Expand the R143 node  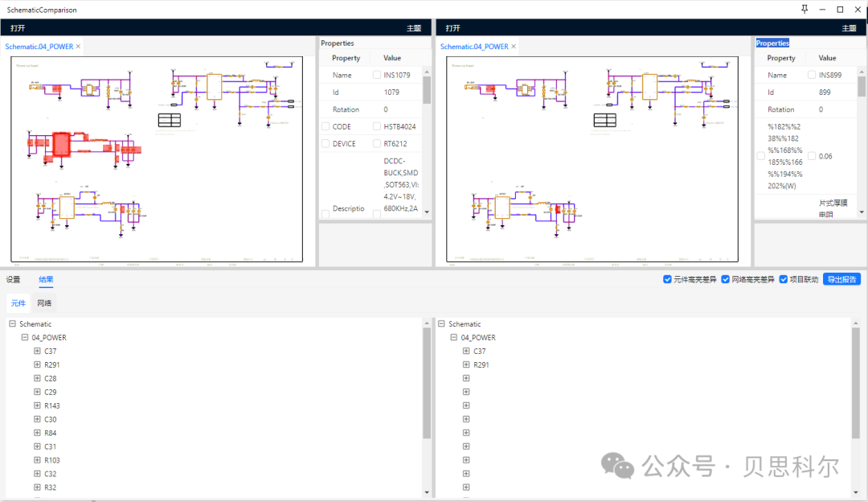pos(37,405)
